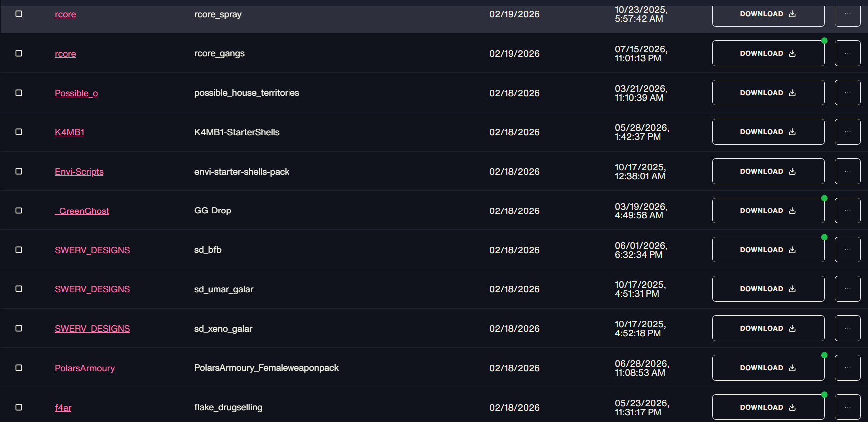Open more options menu for sd_bfb

847,250
